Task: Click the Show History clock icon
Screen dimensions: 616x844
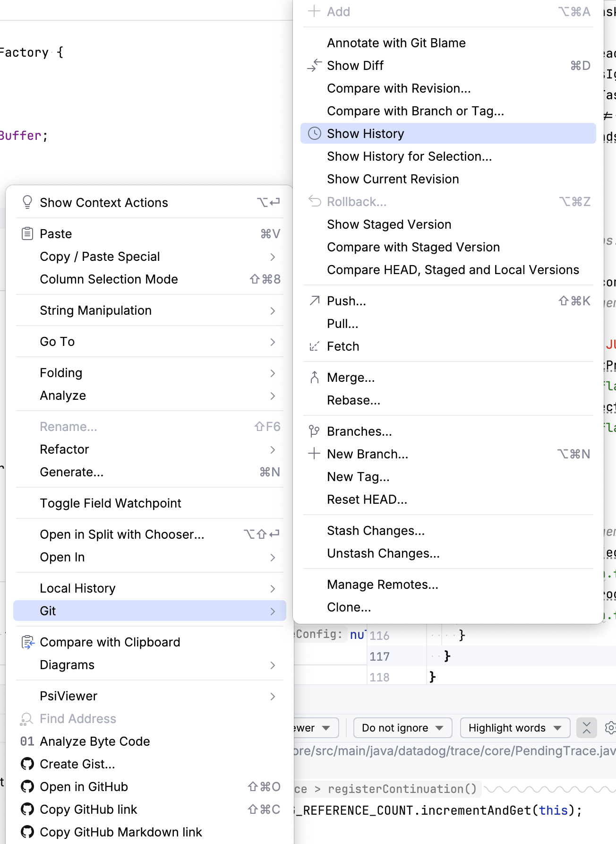Action: [315, 134]
